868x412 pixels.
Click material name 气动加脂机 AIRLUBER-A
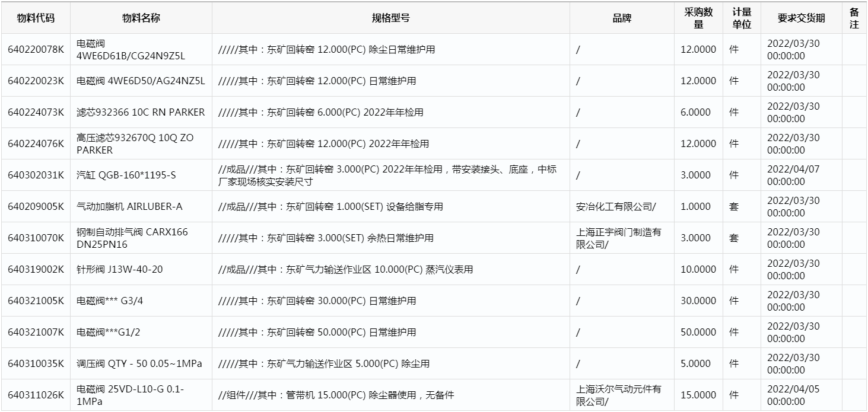pos(129,207)
